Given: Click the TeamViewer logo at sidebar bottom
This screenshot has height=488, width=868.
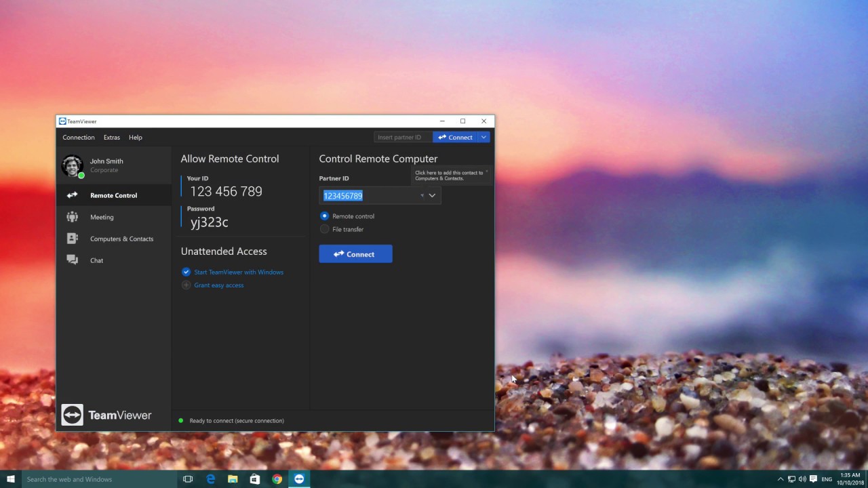Looking at the screenshot, I should click(x=106, y=415).
